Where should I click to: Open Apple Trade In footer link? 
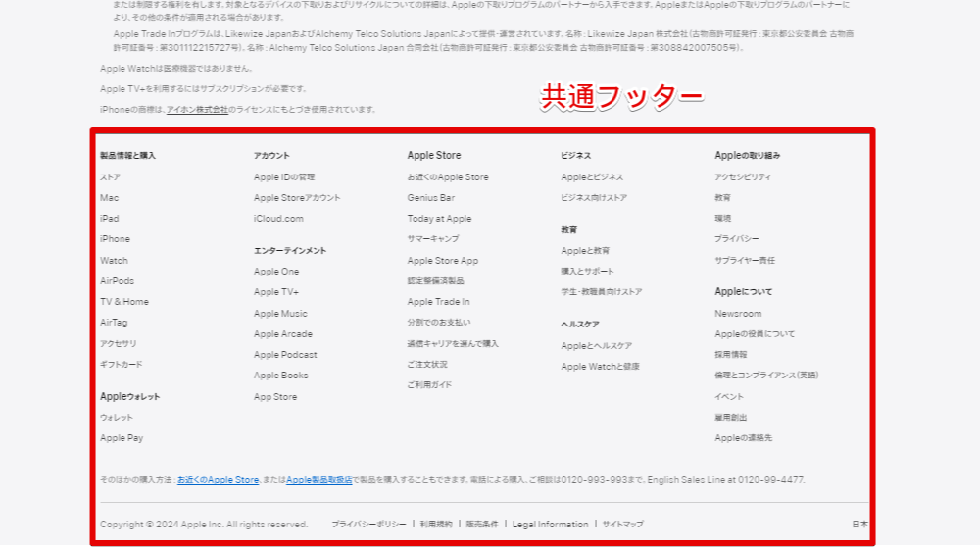(x=439, y=301)
